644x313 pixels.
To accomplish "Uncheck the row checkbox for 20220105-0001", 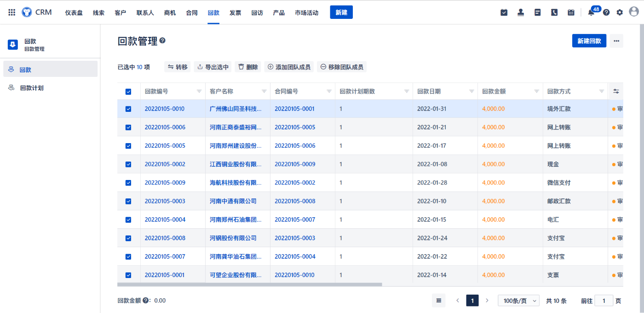I will pyautogui.click(x=128, y=275).
